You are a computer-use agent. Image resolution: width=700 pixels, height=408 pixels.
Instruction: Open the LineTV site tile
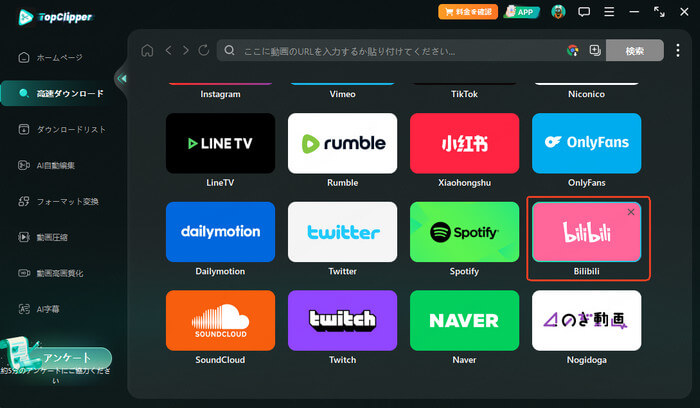click(220, 143)
